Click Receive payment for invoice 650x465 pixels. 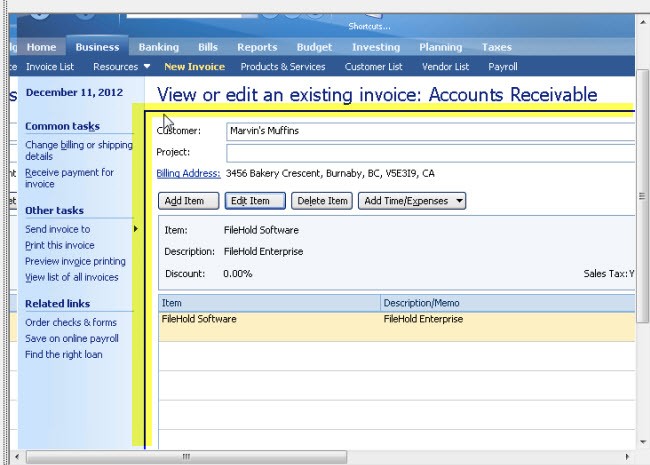pos(69,178)
